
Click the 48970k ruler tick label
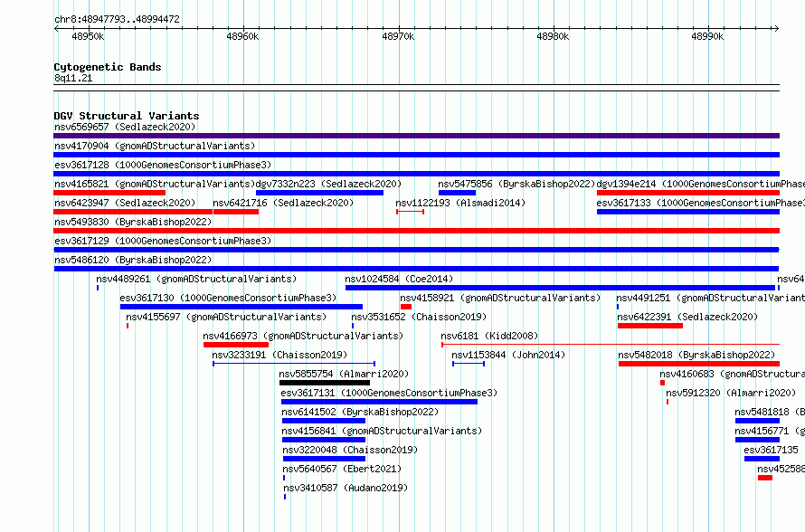coord(398,36)
